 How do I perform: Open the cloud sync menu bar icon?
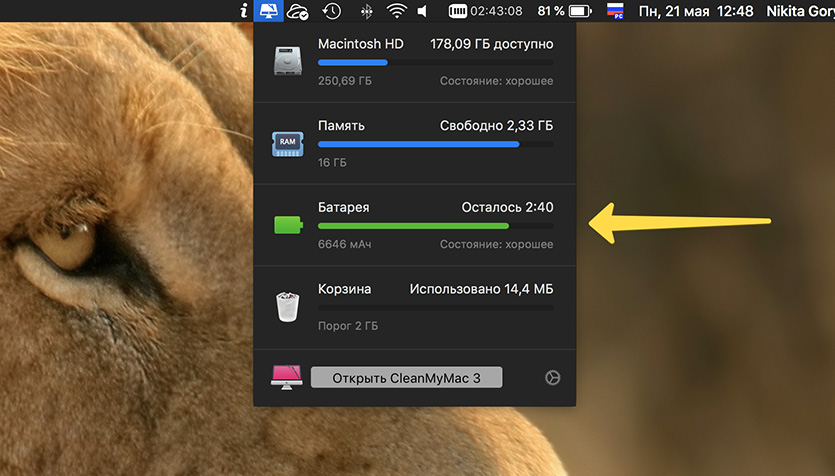298,11
